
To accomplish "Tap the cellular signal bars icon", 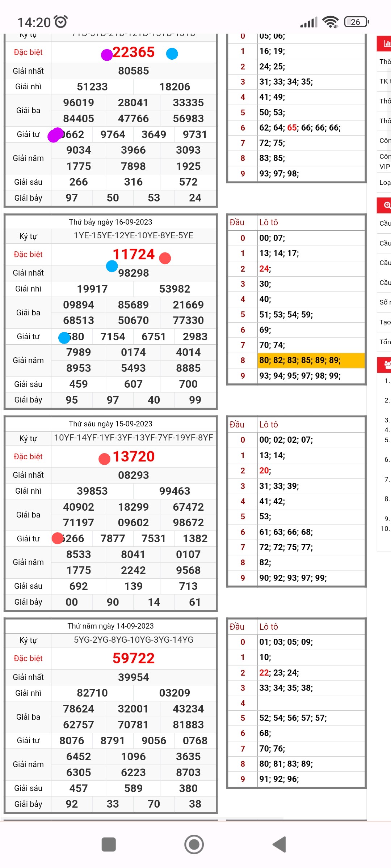I will coord(309,22).
